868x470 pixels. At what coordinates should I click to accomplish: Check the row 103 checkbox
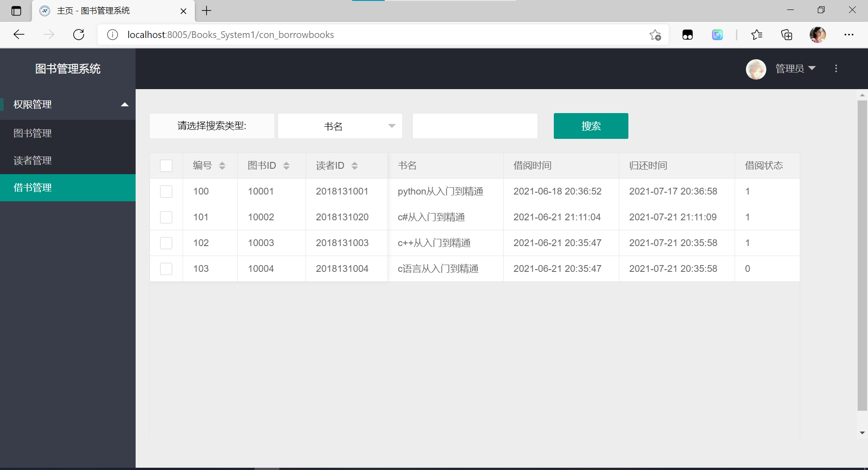coord(166,269)
